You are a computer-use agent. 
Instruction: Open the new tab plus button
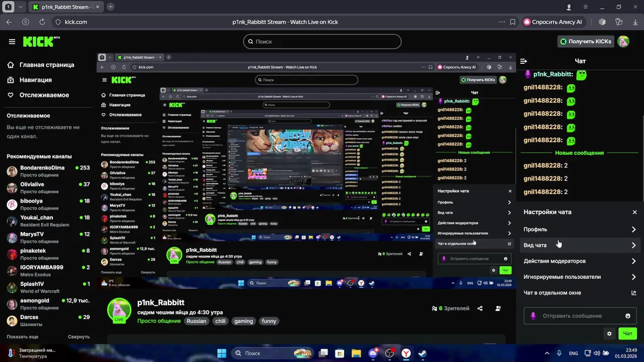click(111, 7)
